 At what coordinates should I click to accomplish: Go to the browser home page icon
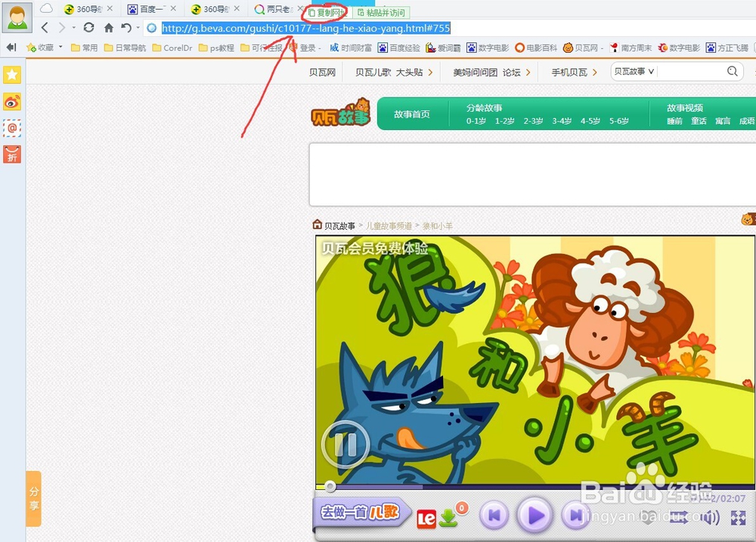coord(109,28)
